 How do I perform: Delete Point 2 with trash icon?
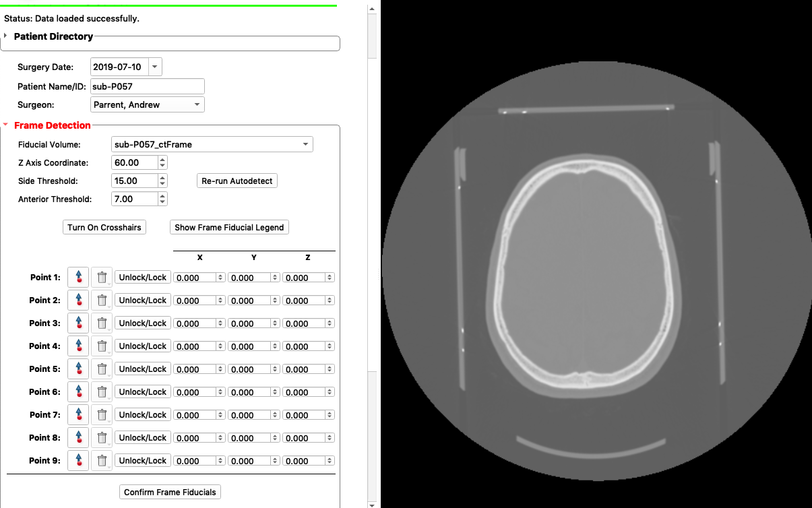pos(102,300)
